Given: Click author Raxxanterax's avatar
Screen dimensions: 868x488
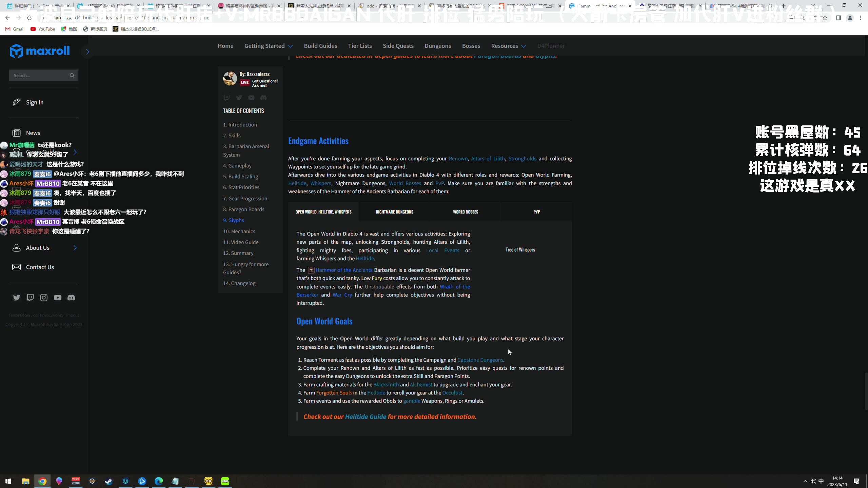Looking at the screenshot, I should point(230,78).
